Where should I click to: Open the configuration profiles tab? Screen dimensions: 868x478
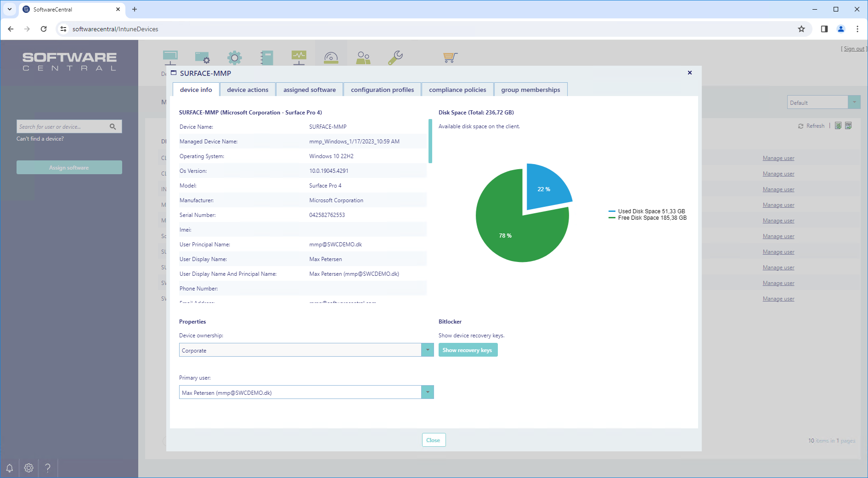pos(383,90)
